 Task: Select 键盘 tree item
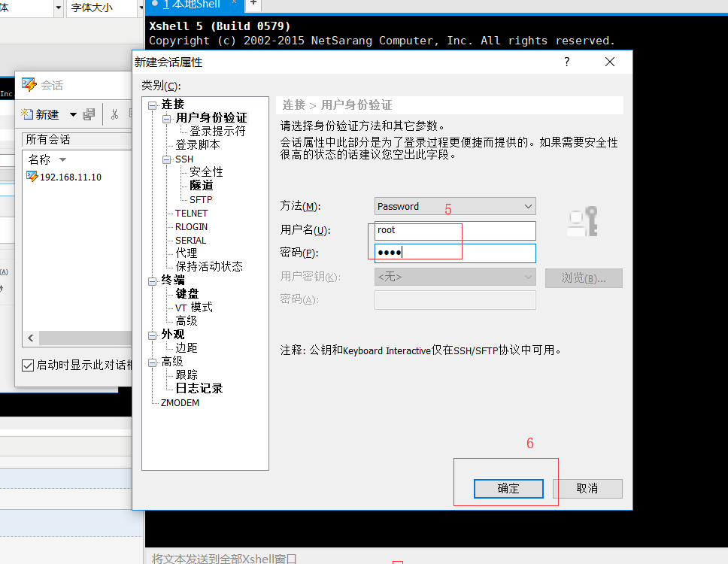coord(187,294)
